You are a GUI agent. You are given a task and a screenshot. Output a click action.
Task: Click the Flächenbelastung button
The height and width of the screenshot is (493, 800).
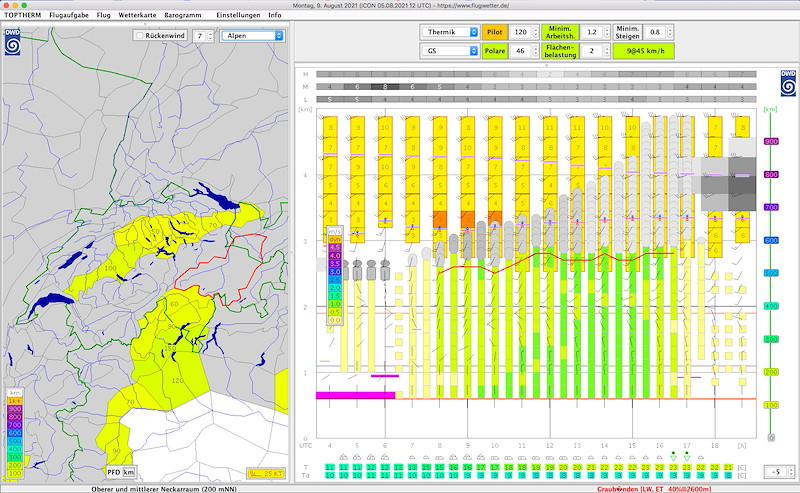click(560, 51)
